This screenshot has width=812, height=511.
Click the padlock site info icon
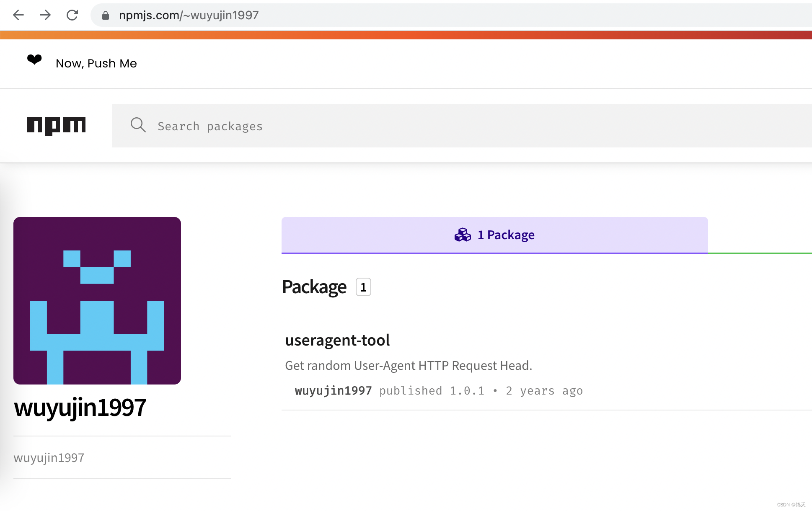coord(106,15)
